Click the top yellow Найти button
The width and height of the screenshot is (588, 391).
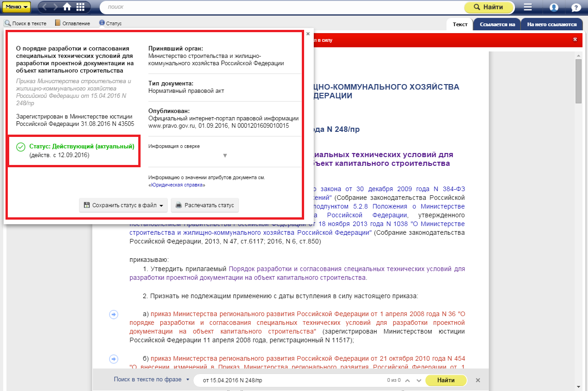pyautogui.click(x=489, y=7)
